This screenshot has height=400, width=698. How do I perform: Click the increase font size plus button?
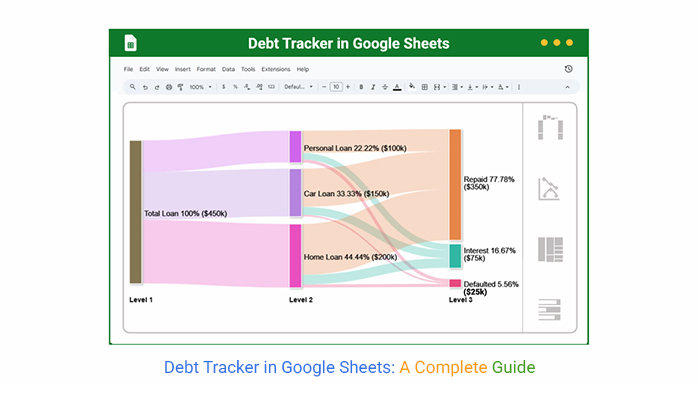(348, 87)
